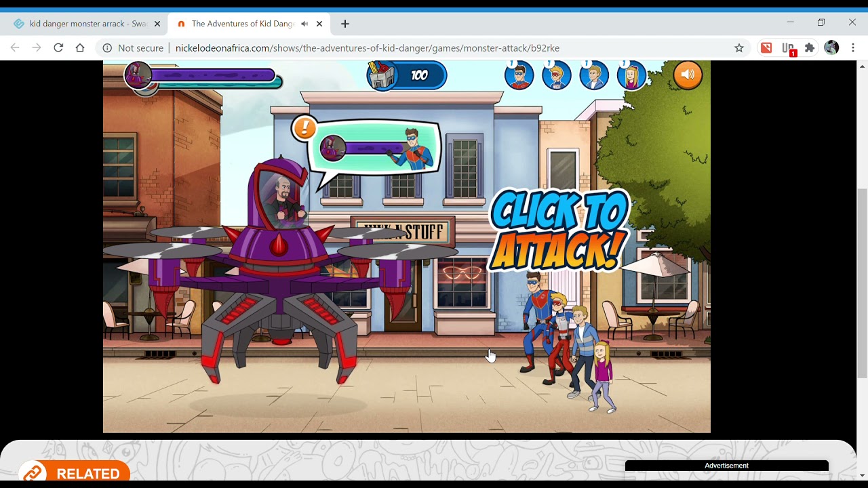Image resolution: width=868 pixels, height=488 pixels.
Task: Minimize the browser window
Action: [790, 22]
